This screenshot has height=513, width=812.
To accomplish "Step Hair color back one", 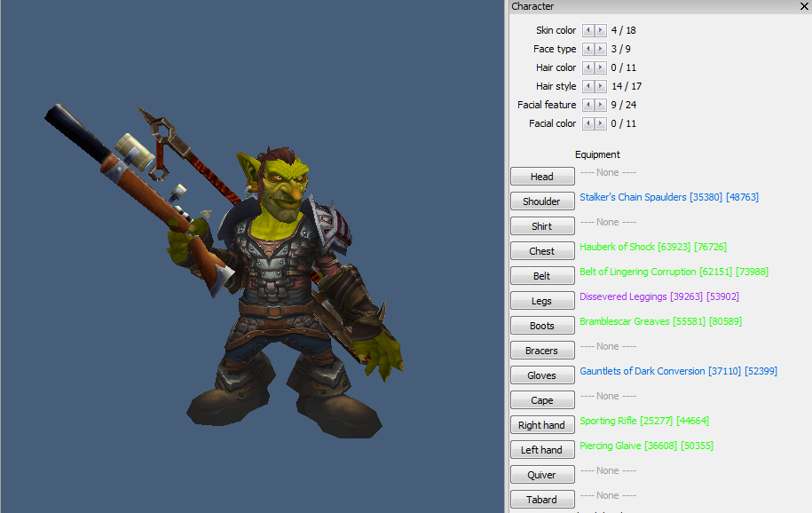I will pos(587,67).
